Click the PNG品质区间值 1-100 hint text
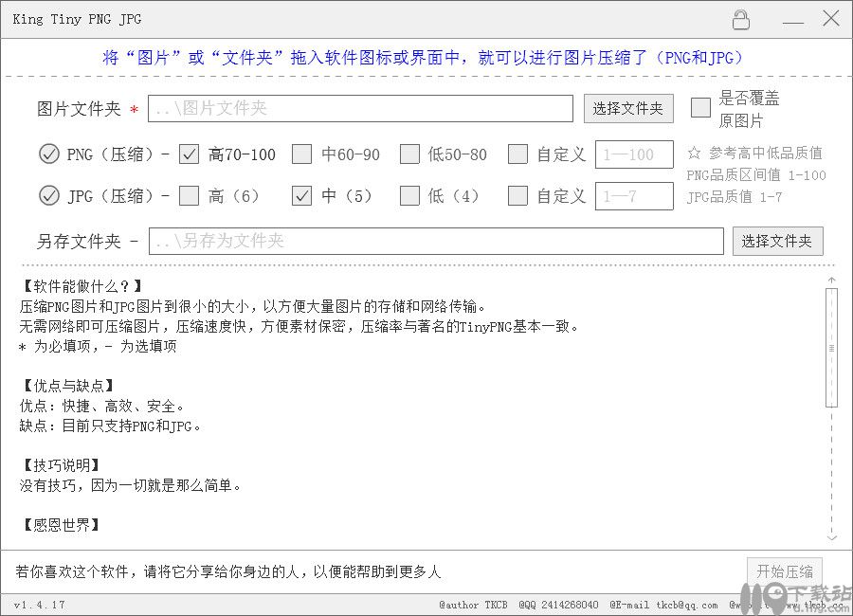 pos(756,175)
